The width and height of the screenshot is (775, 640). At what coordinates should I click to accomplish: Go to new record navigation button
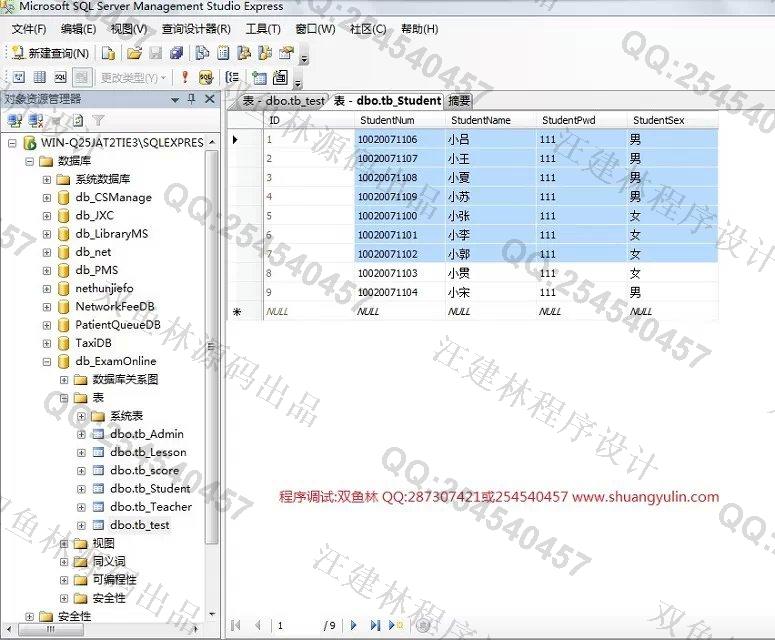click(396, 625)
